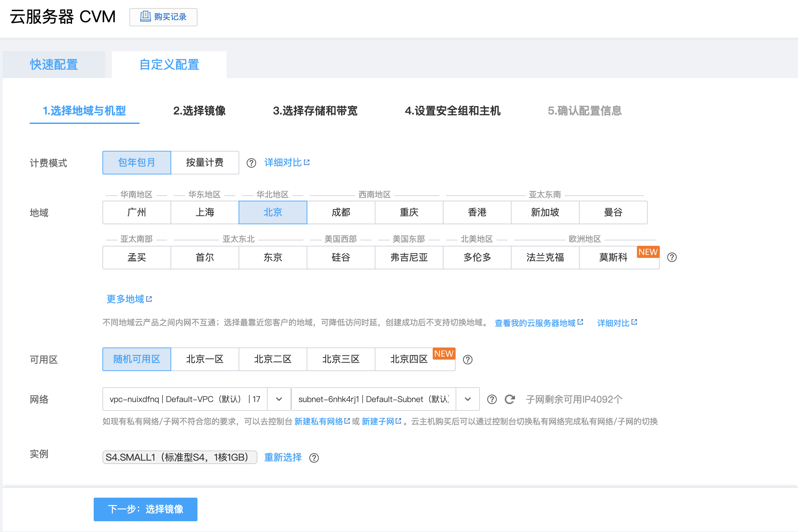Image resolution: width=798 pixels, height=532 pixels.
Task: Go to step 5.确认配置信息
Action: (585, 111)
